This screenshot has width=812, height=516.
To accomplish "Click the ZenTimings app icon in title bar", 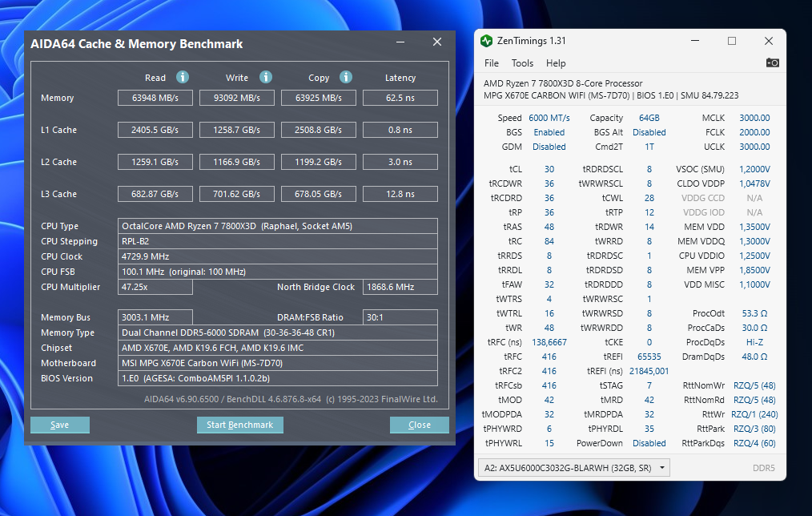I will coord(486,41).
